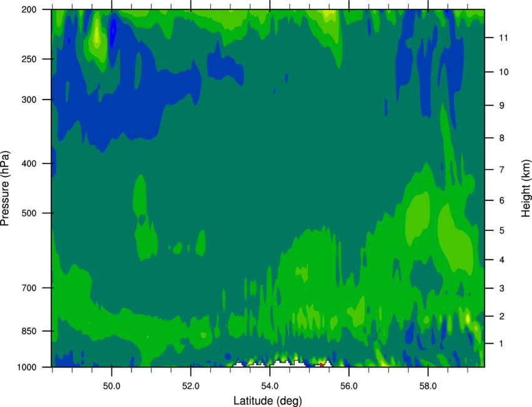Click the 50.0 latitude label
The image size is (532, 407).
tap(111, 386)
